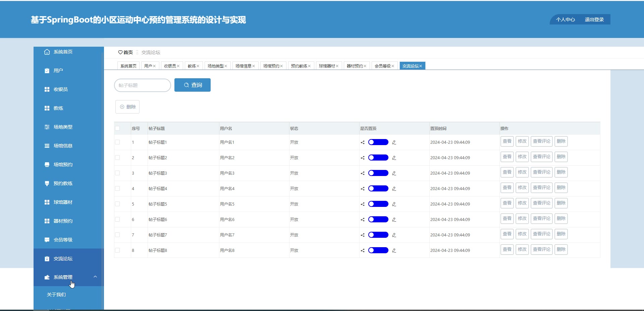Tick the select-all checkbox in table header
644x311 pixels.
coord(117,128)
